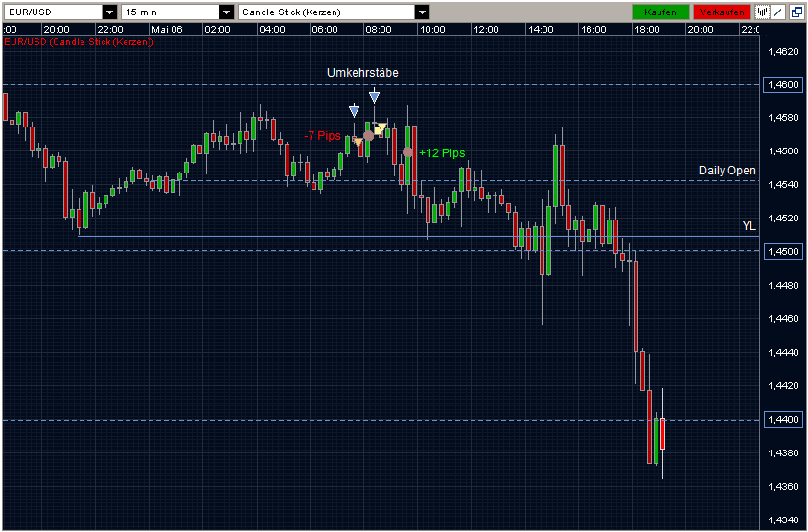808x532 pixels.
Task: Click the Umkehrstäbe annotation text
Action: click(362, 73)
